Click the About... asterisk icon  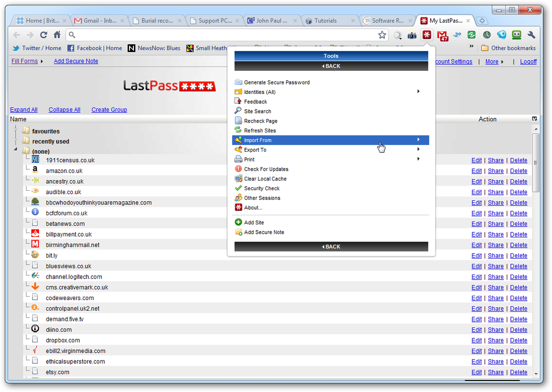click(238, 207)
